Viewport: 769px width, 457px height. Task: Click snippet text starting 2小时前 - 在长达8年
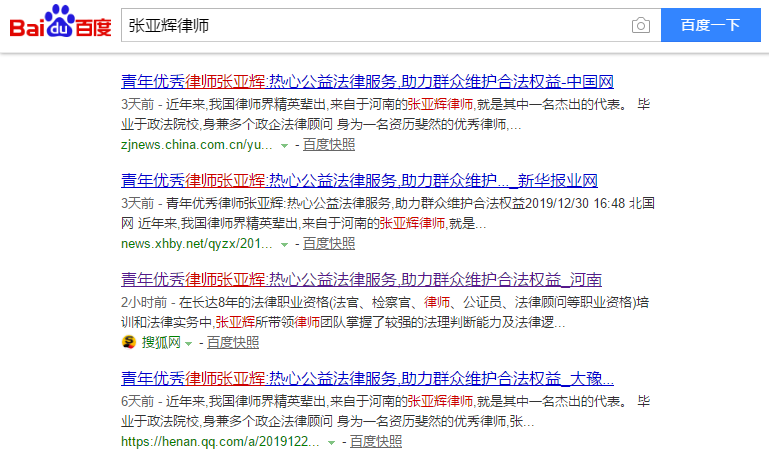385,312
